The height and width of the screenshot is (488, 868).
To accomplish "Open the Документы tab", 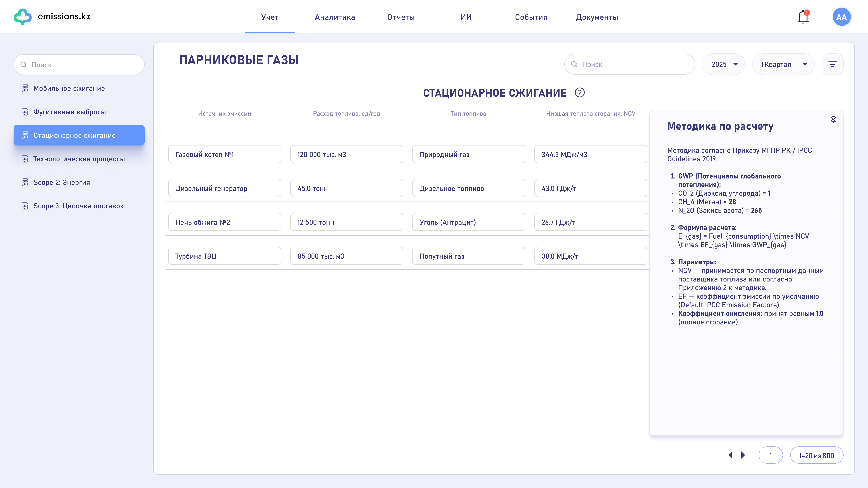I will [x=597, y=17].
